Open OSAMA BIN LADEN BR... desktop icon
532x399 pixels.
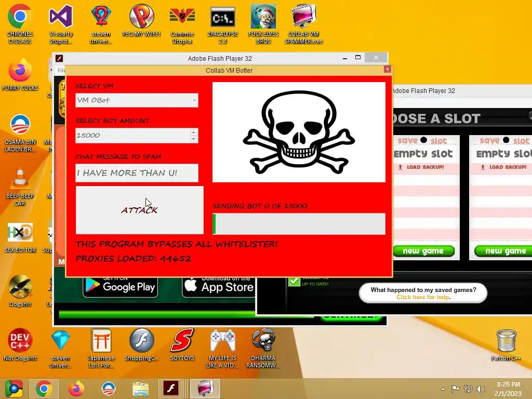tap(20, 133)
